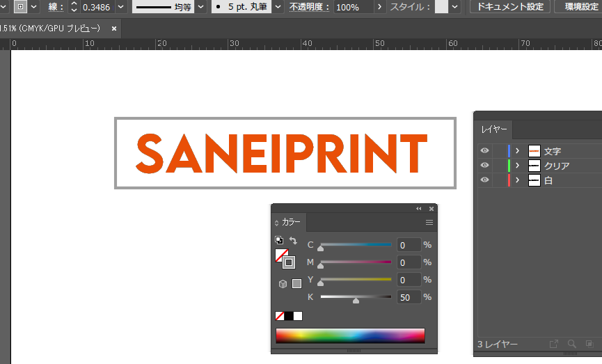This screenshot has width=602, height=364.
Task: Open the カラー panel hamburger menu
Action: pos(429,222)
